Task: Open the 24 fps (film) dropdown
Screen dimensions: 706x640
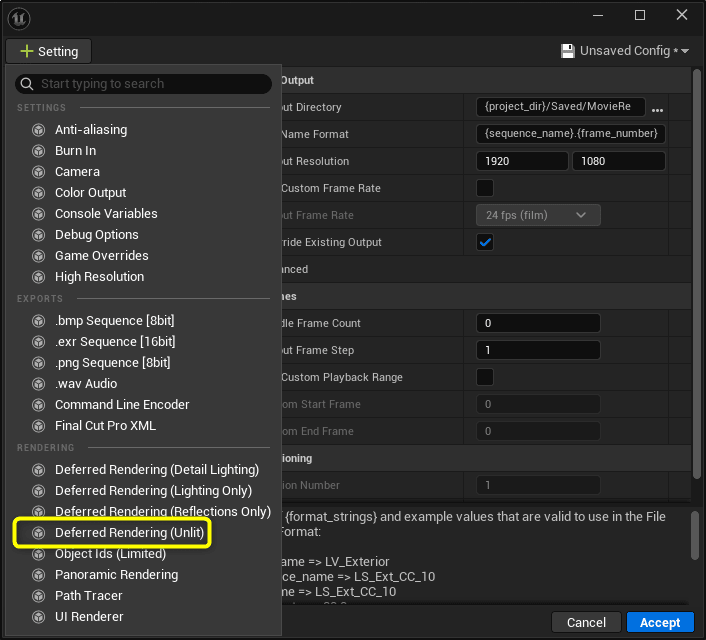Action: (x=538, y=215)
